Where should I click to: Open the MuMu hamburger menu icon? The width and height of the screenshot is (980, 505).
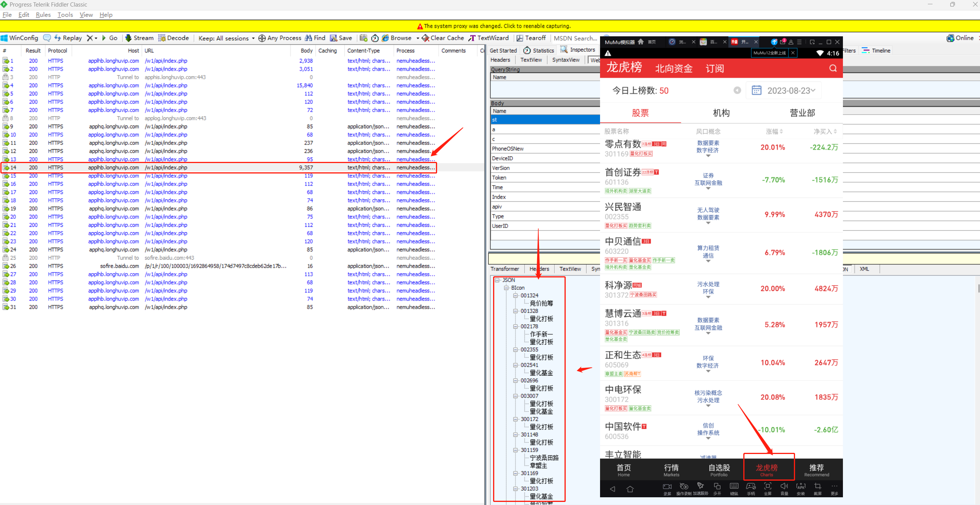[x=799, y=42]
